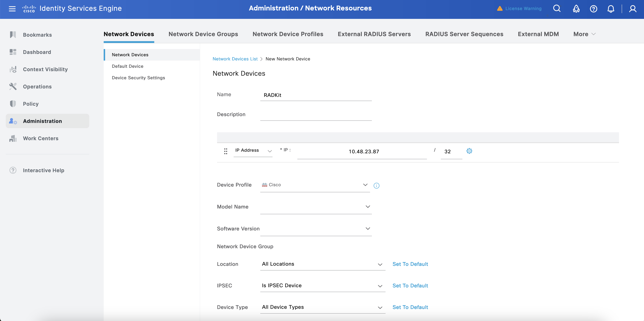Click Set To Default for Device Type
The height and width of the screenshot is (321, 644).
tap(410, 307)
